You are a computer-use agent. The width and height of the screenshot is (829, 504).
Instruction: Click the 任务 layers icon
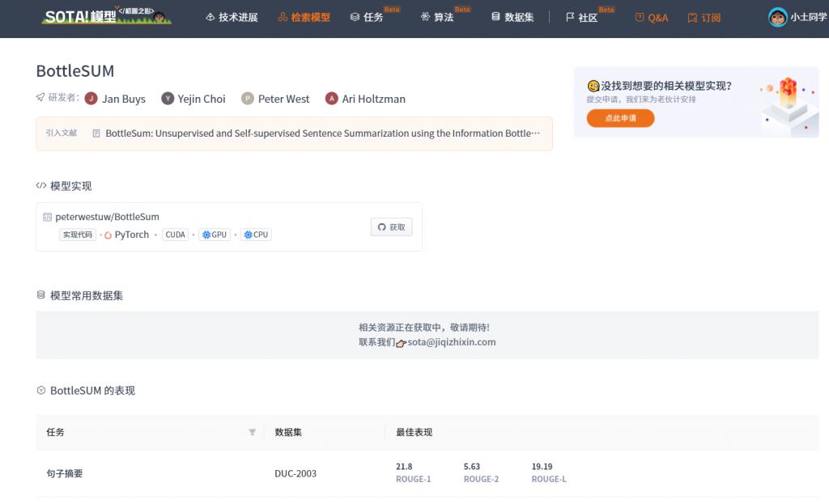pos(355,18)
